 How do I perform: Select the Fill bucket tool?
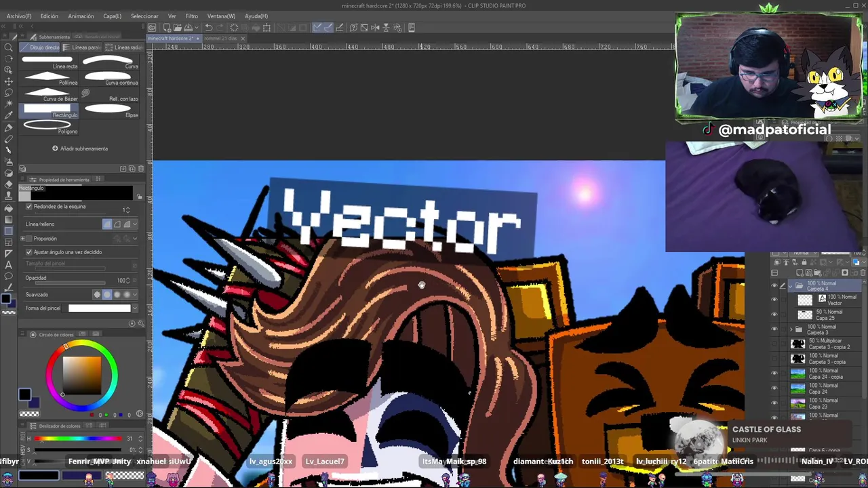(x=8, y=208)
